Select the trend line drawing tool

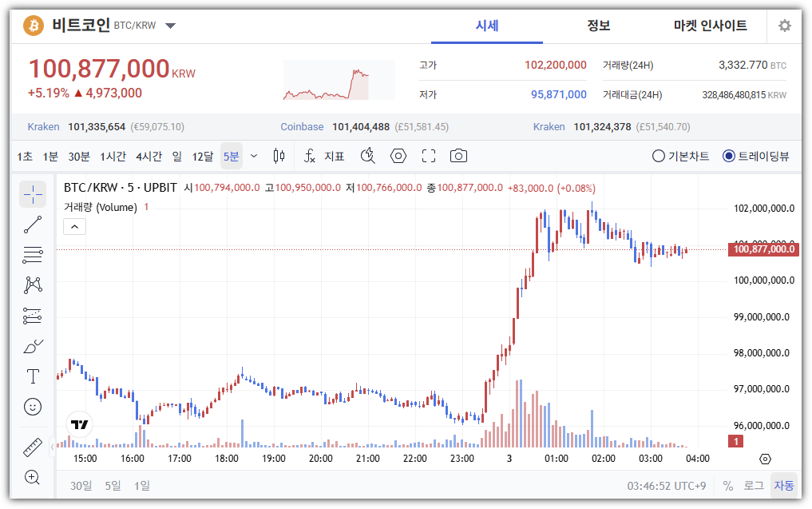[32, 224]
